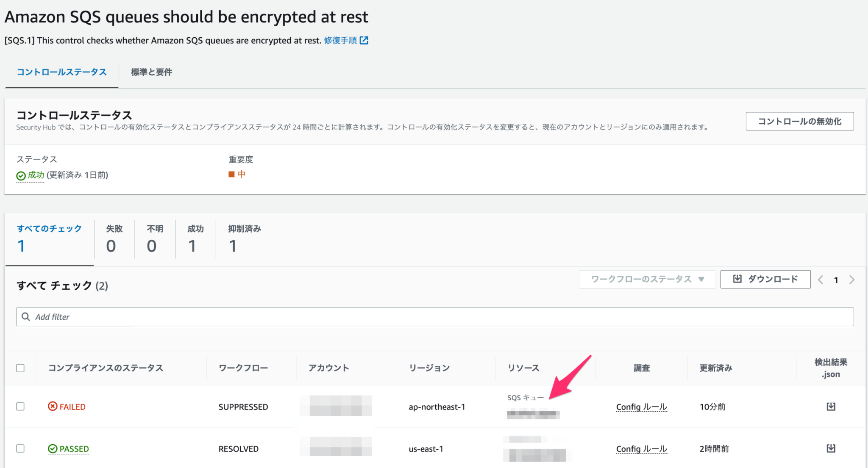The height and width of the screenshot is (468, 868).
Task: Click page number 1 in pagination
Action: [836, 279]
